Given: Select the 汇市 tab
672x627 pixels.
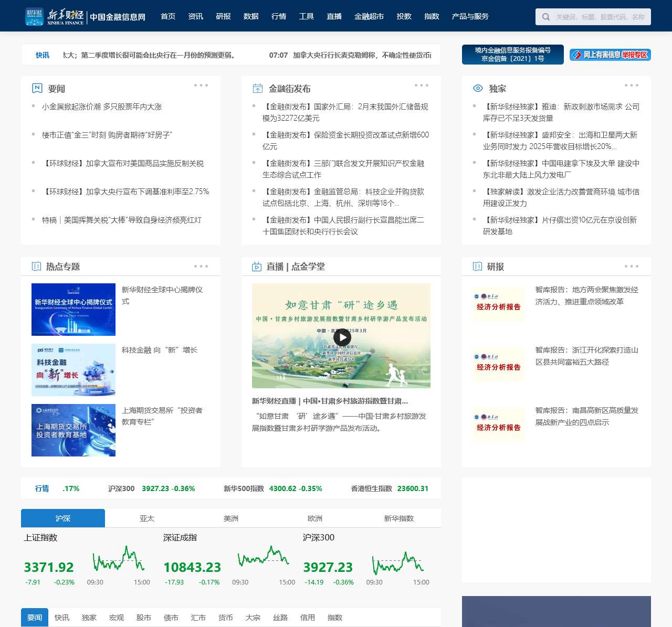Looking at the screenshot, I should pos(198,618).
